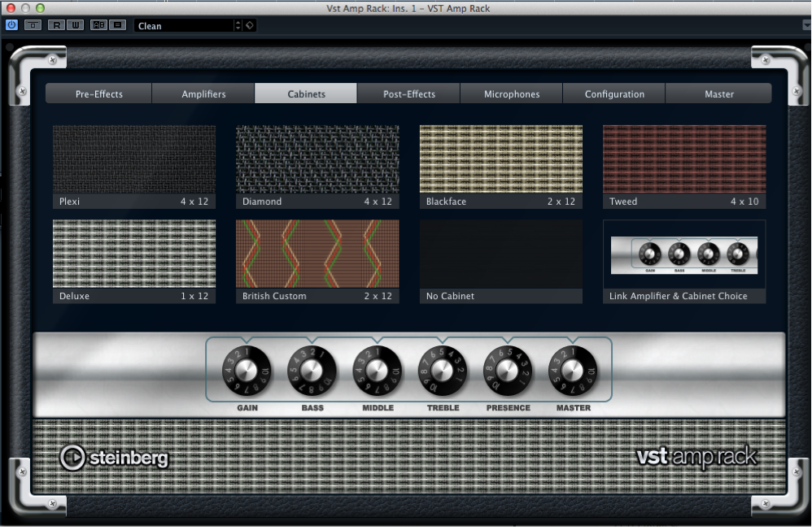Choose the Diamond 4 x 12 cabinet
The width and height of the screenshot is (812, 530).
[x=317, y=167]
